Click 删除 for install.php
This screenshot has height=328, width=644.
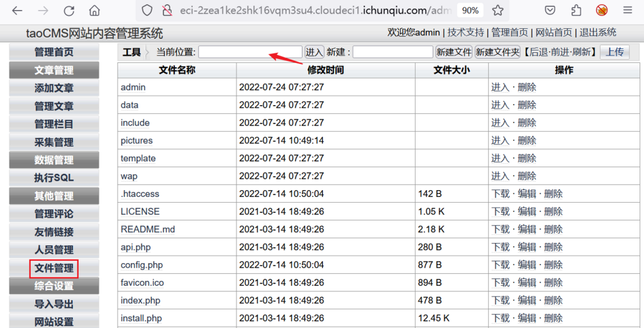point(553,318)
